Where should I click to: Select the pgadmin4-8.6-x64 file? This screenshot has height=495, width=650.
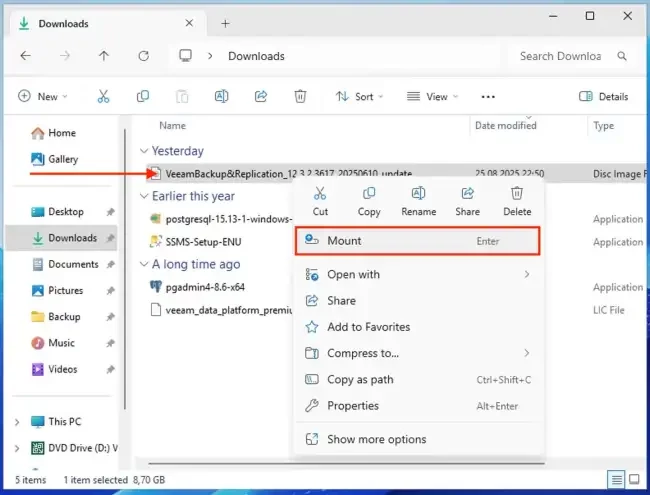click(197, 287)
